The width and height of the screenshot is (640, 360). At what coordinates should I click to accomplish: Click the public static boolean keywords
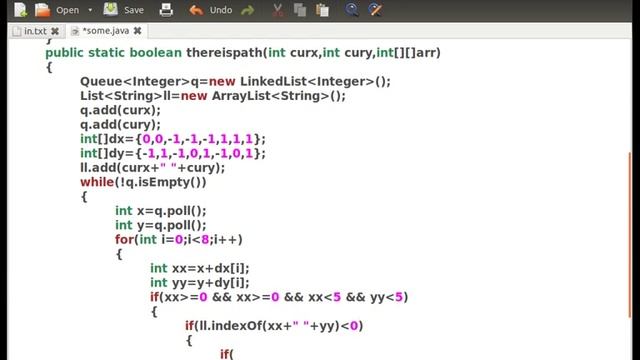click(113, 53)
